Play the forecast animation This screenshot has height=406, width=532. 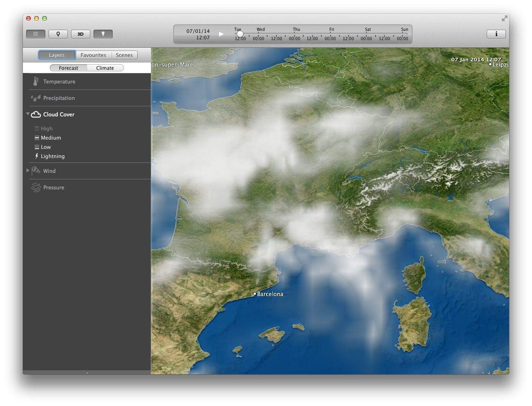(x=221, y=34)
